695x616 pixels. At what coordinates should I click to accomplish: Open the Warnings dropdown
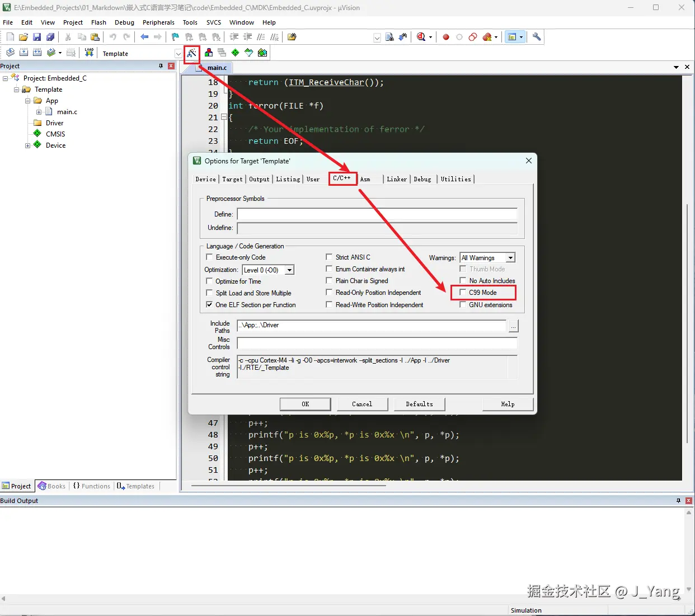pyautogui.click(x=510, y=258)
